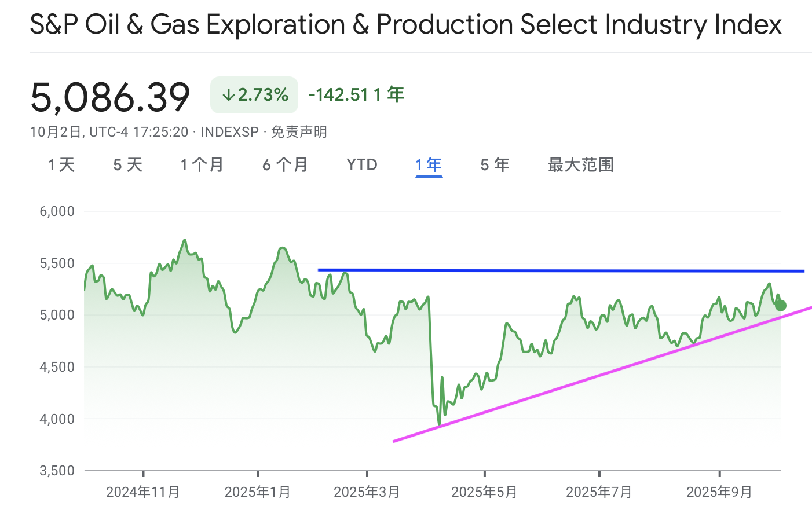This screenshot has width=812, height=506.
Task: Click the magenta ascending trend line
Action: 602,374
